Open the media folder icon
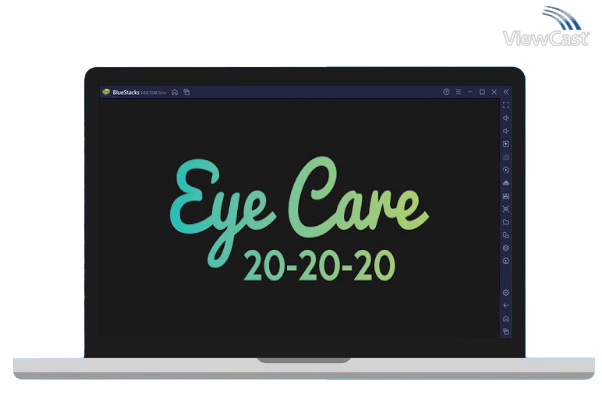602x414 pixels. point(506,222)
